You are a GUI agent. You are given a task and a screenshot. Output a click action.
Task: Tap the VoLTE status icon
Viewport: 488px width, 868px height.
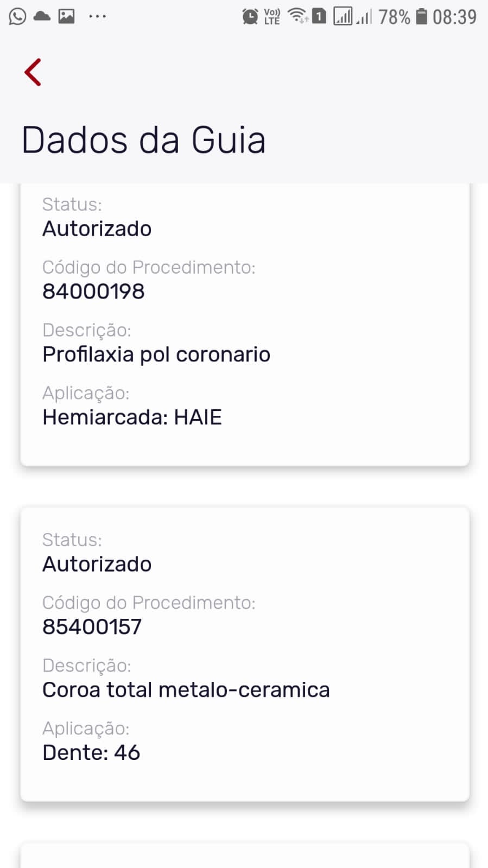pos(272,17)
